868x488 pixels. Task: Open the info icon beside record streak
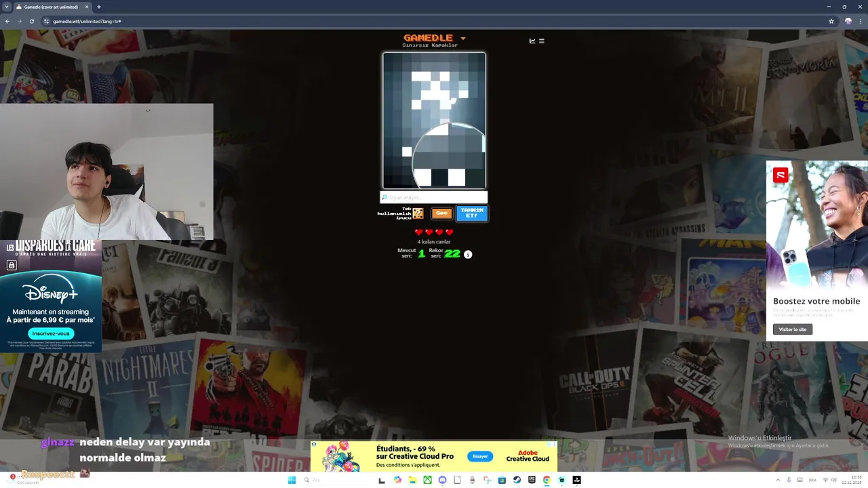coord(468,254)
